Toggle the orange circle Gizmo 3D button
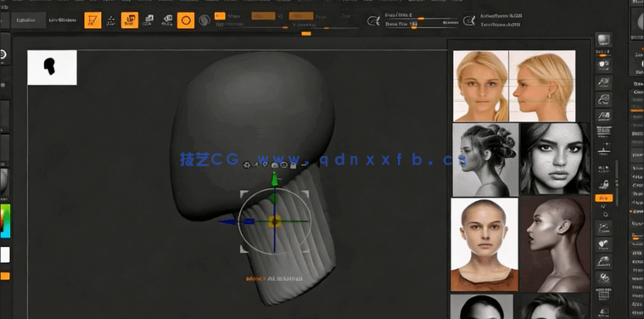This screenshot has height=319, width=644. (x=186, y=20)
